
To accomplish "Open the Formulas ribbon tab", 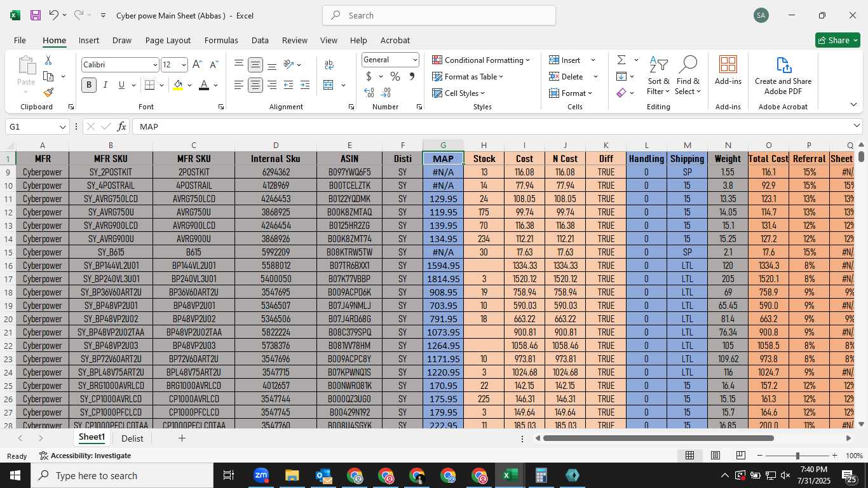I will (x=221, y=40).
